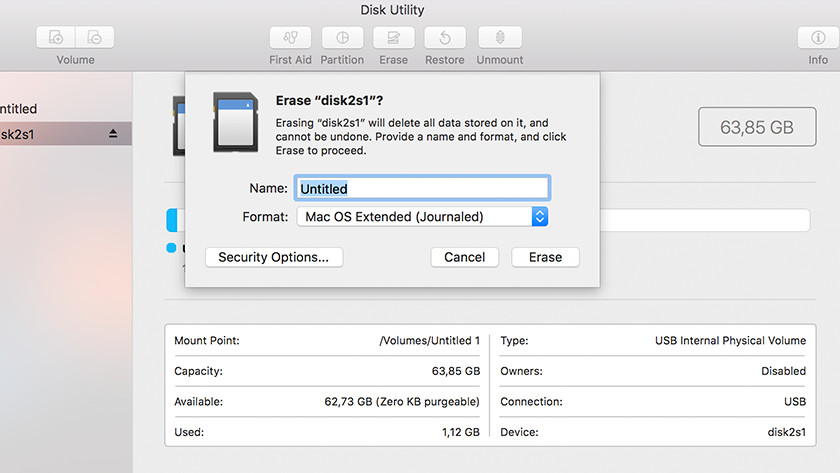Click the 63,85 GB capacity box
Screen dimensions: 840x473
pos(757,128)
